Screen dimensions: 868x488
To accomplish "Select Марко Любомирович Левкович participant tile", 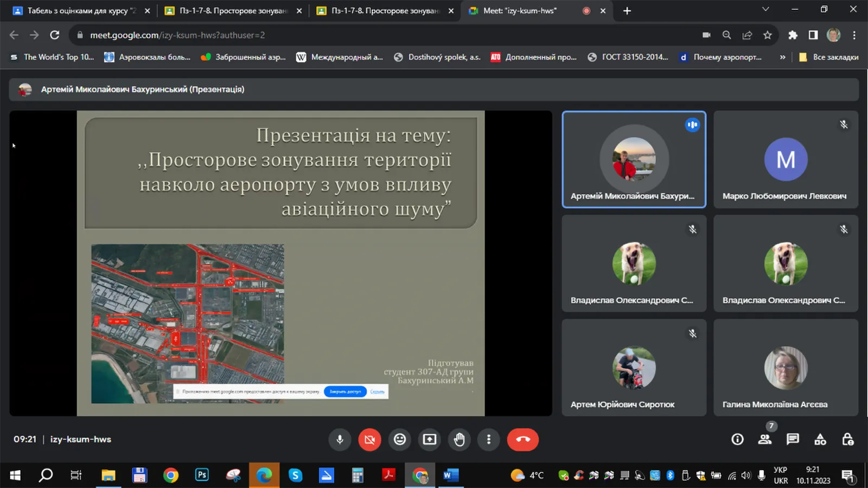I will point(786,159).
